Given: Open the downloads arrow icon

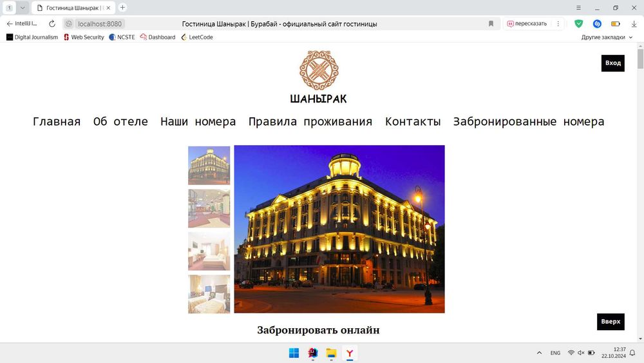Looking at the screenshot, I should pos(634,24).
